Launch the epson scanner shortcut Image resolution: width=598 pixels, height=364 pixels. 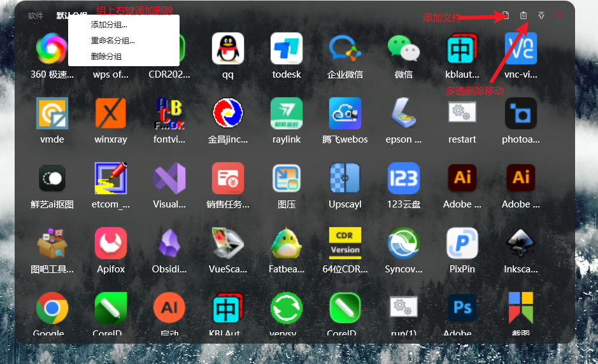pyautogui.click(x=404, y=113)
